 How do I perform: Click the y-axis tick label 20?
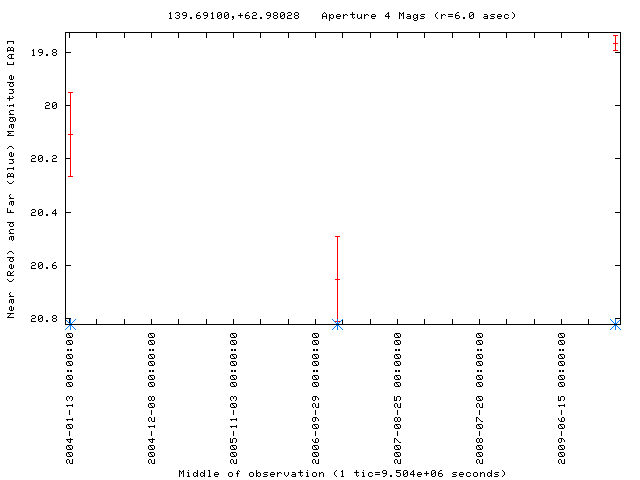51,106
